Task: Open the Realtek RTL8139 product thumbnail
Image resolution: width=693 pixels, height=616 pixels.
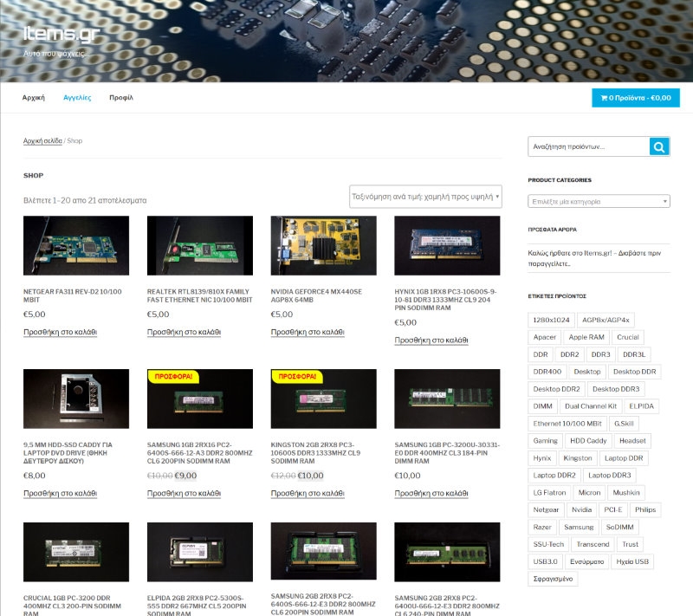Action: click(x=200, y=246)
